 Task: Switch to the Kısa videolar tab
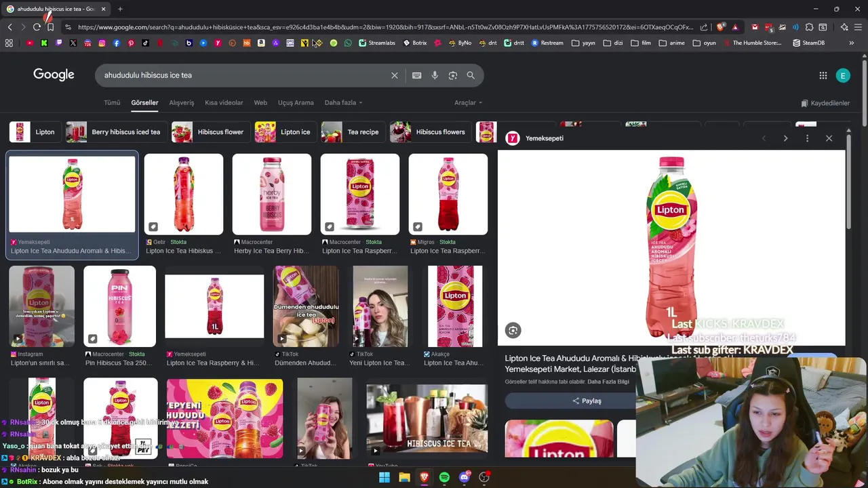[x=224, y=102]
